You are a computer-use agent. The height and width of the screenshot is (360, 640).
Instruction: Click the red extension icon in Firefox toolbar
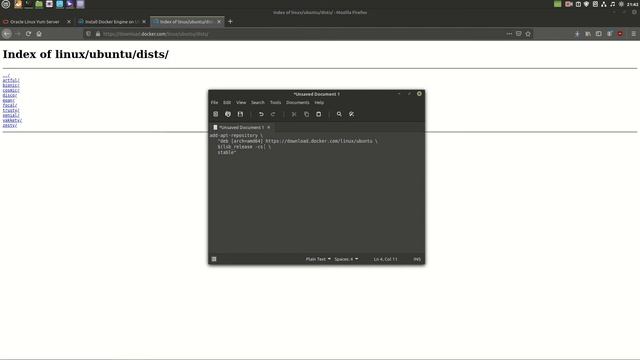620,34
